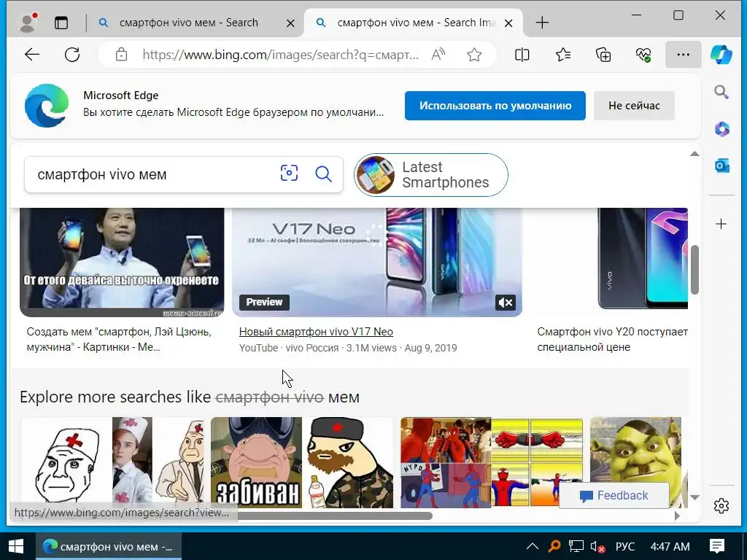Image resolution: width=747 pixels, height=560 pixels.
Task: Open the Microsoft 365 sidebar icon
Action: tap(721, 129)
